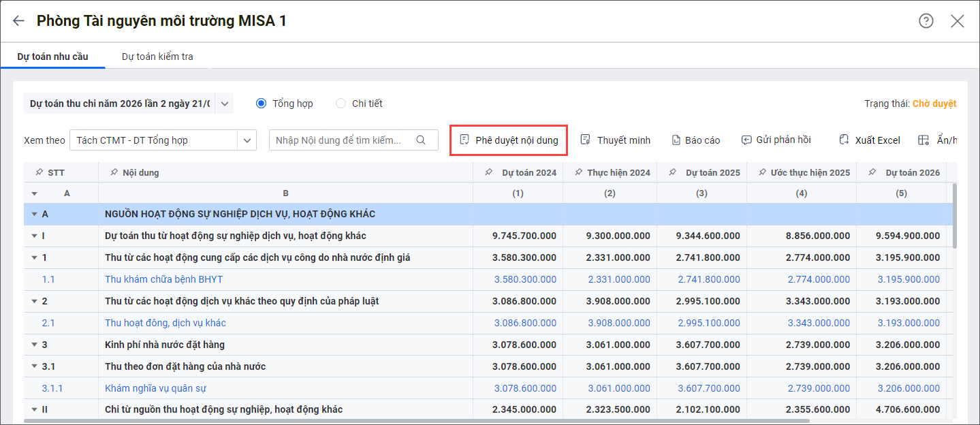Expand the Xem theo combo box
Image resolution: width=980 pixels, height=425 pixels.
pos(246,140)
